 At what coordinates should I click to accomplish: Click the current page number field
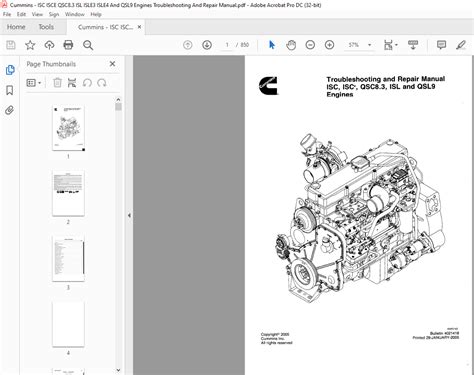pyautogui.click(x=227, y=45)
